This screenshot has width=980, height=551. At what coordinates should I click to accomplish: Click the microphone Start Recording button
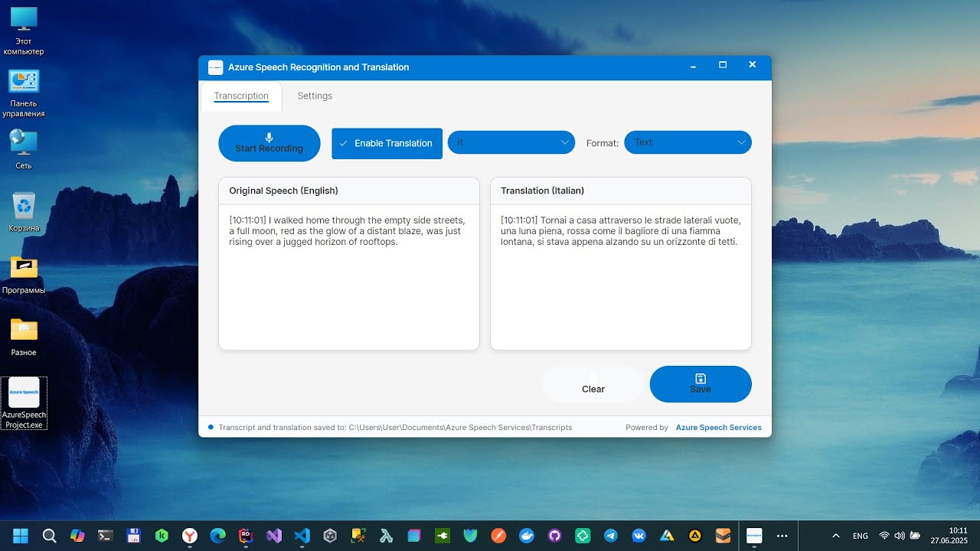pyautogui.click(x=269, y=143)
